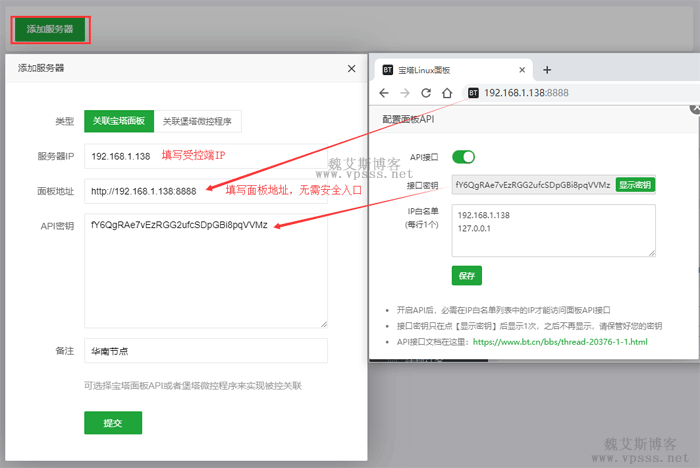The image size is (700, 468).
Task: Click the 添加服务器 button at top
Action: [50, 29]
